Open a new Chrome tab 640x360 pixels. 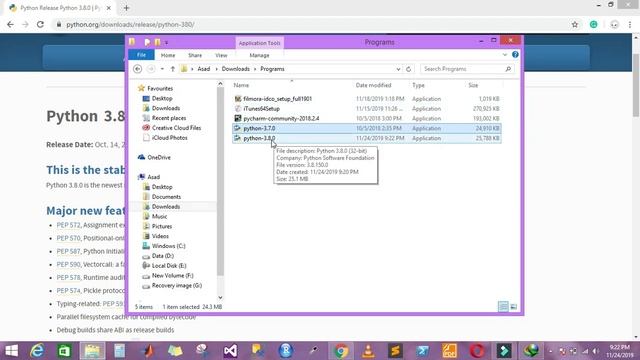tap(126, 8)
